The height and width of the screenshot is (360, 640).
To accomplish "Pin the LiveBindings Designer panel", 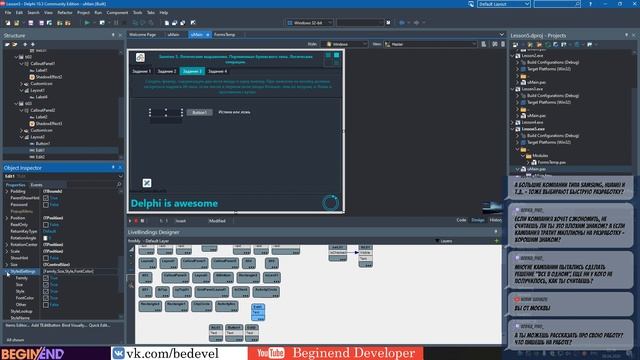I will click(496, 231).
